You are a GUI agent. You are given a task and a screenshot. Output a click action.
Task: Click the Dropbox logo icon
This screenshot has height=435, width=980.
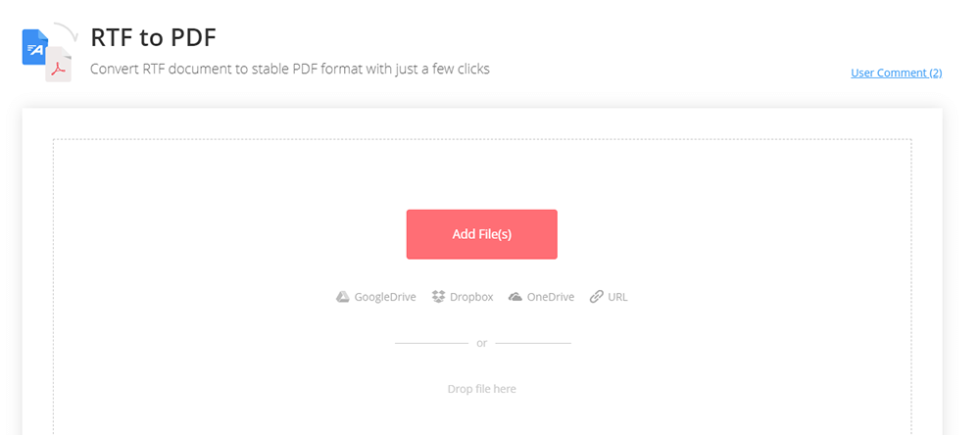[x=438, y=297]
